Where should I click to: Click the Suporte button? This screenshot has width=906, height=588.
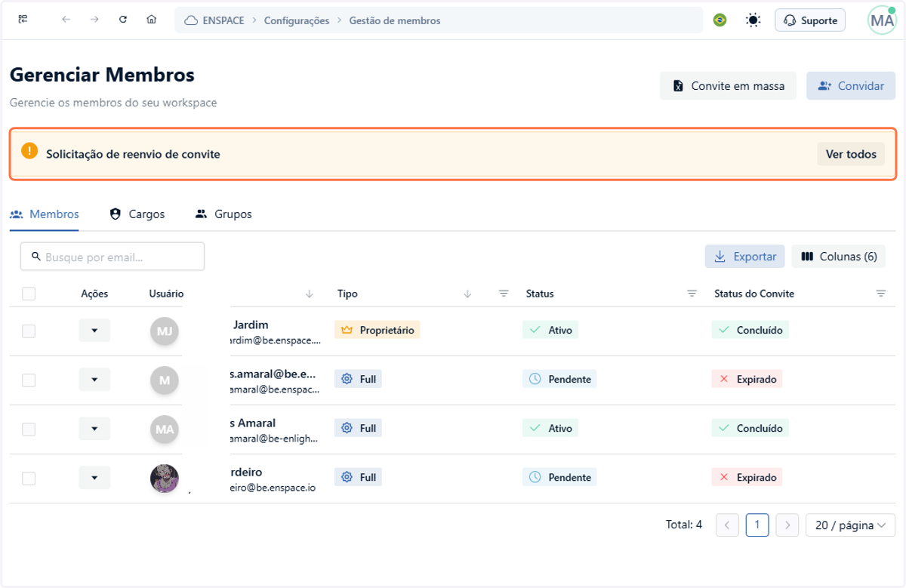(810, 20)
